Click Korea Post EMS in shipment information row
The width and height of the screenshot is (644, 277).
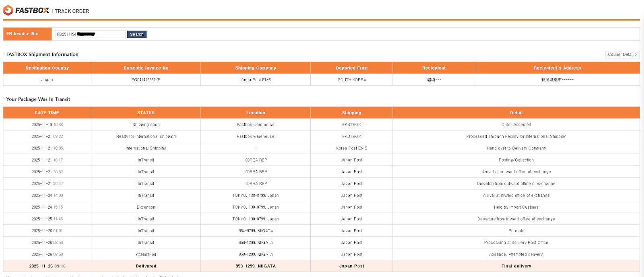[256, 80]
